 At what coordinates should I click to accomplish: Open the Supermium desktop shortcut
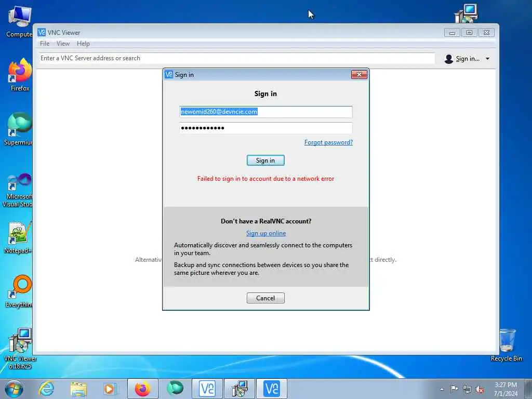19,129
